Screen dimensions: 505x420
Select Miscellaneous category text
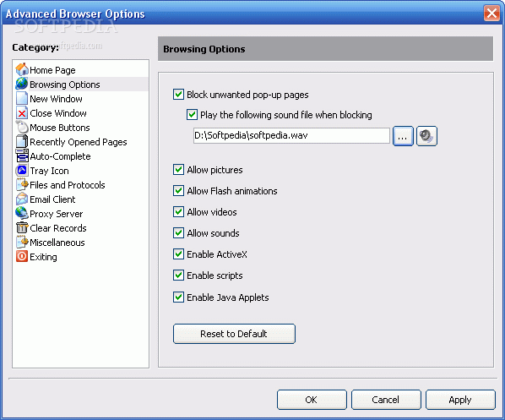(57, 243)
